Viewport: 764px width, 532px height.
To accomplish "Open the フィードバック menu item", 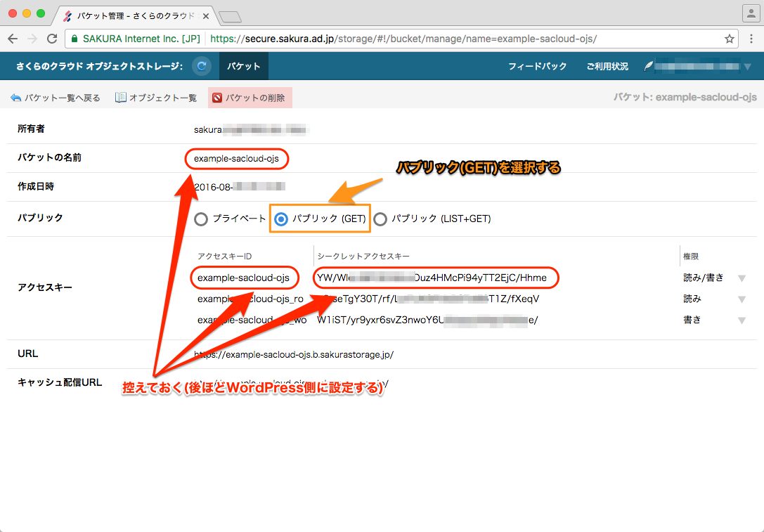I will tap(538, 66).
